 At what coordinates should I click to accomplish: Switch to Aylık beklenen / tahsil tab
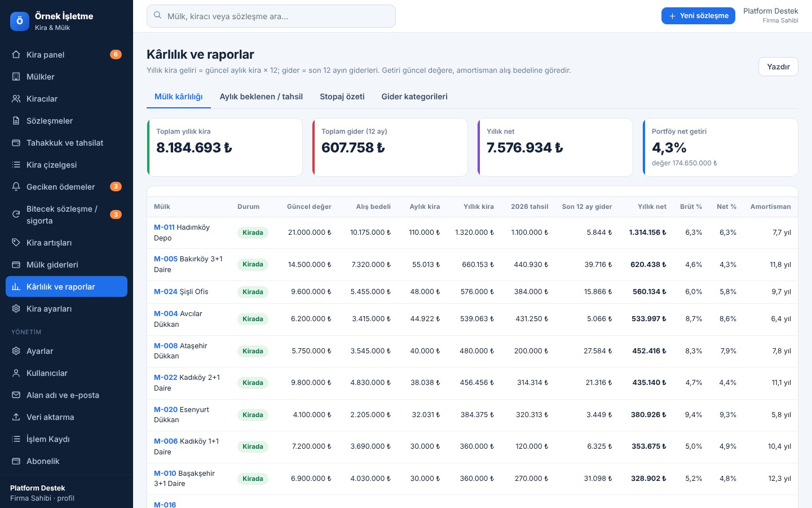261,97
